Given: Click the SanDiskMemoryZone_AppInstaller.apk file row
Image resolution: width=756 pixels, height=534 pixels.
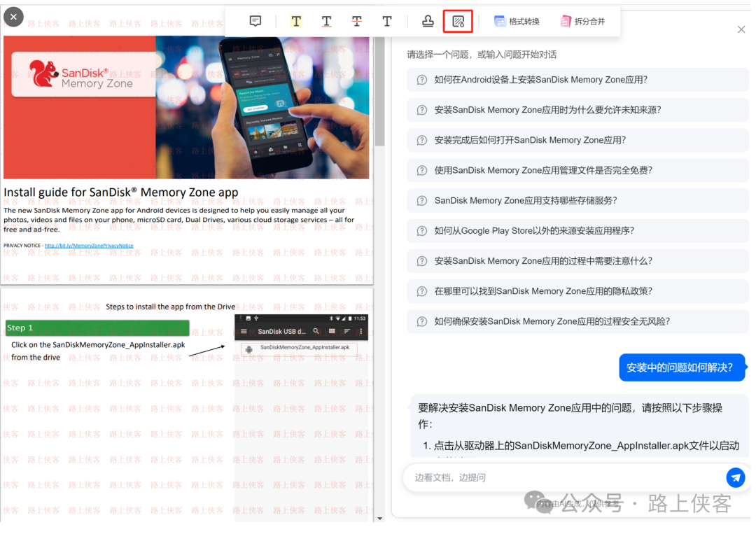Looking at the screenshot, I should (x=300, y=349).
